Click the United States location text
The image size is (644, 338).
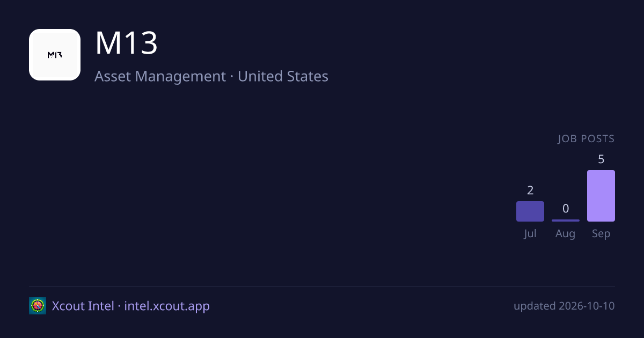tap(283, 76)
